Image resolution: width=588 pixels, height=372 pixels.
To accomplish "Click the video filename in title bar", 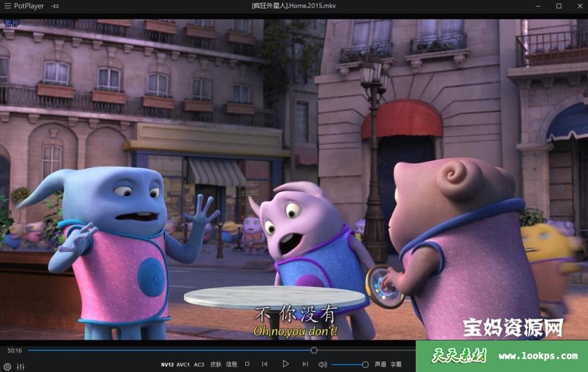I will pyautogui.click(x=293, y=6).
